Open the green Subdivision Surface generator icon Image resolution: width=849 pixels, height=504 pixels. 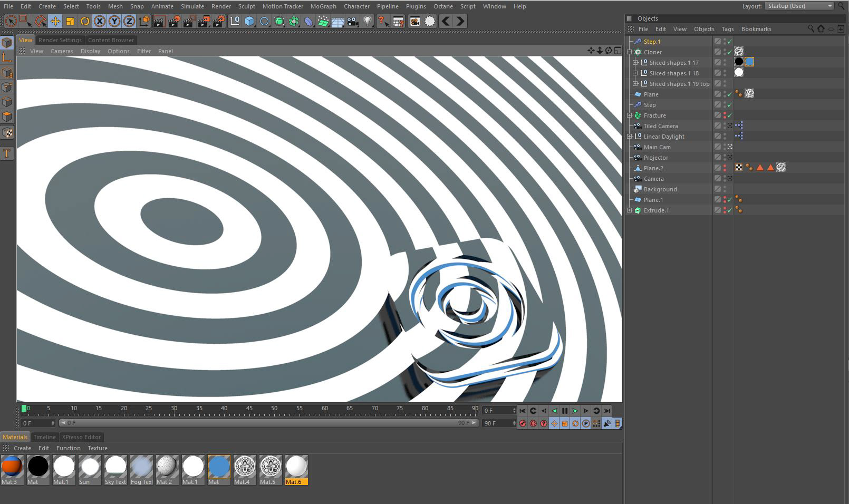[x=279, y=21]
